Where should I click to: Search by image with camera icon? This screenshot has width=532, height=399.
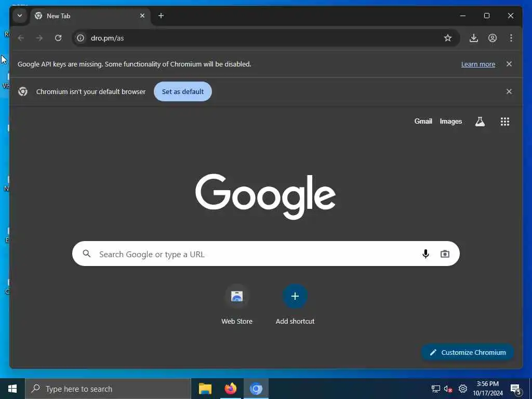[445, 254]
